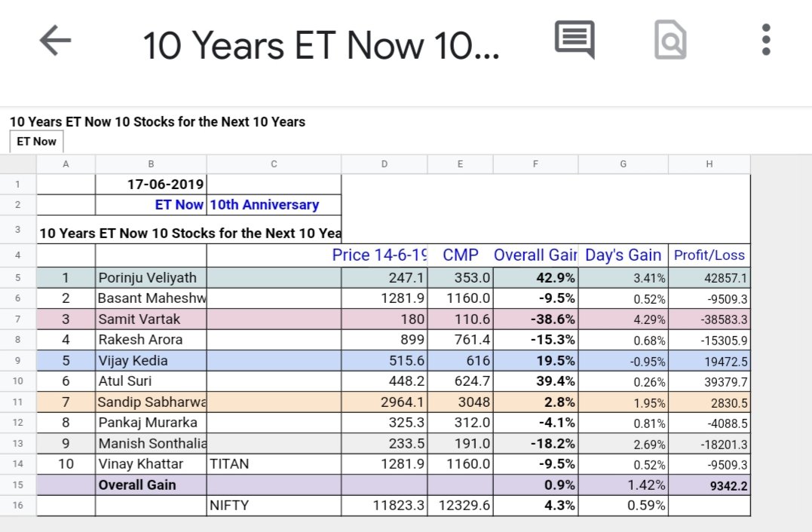Open the comments icon
The width and height of the screenshot is (812, 532).
coord(575,40)
